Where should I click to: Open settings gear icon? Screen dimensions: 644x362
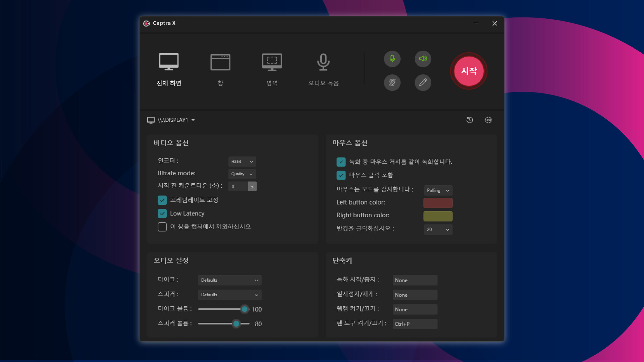tap(488, 120)
